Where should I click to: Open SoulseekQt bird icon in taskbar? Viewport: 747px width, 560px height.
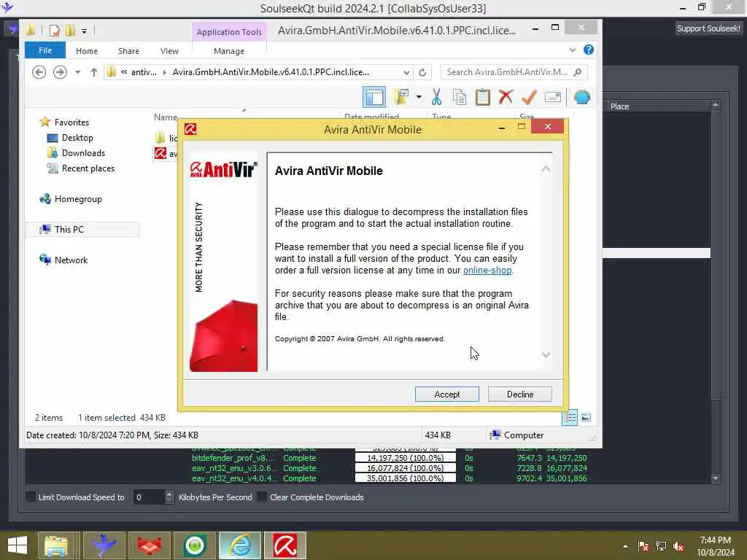(104, 545)
